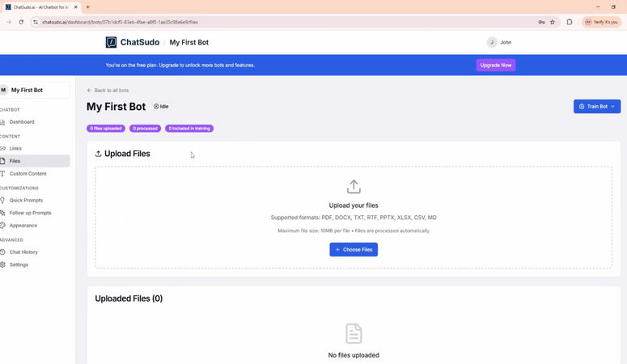The image size is (627, 364).
Task: Click the Idle status icon
Action: click(156, 107)
